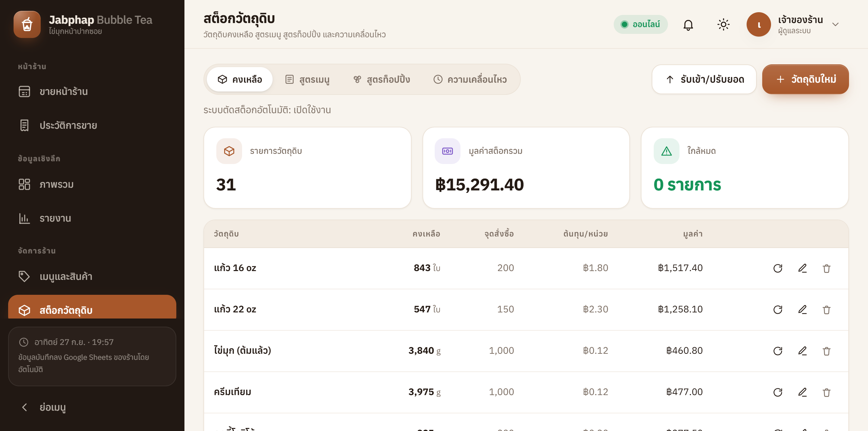
Task: Click restock icon for แก้ว 16 oz
Action: [x=778, y=268]
